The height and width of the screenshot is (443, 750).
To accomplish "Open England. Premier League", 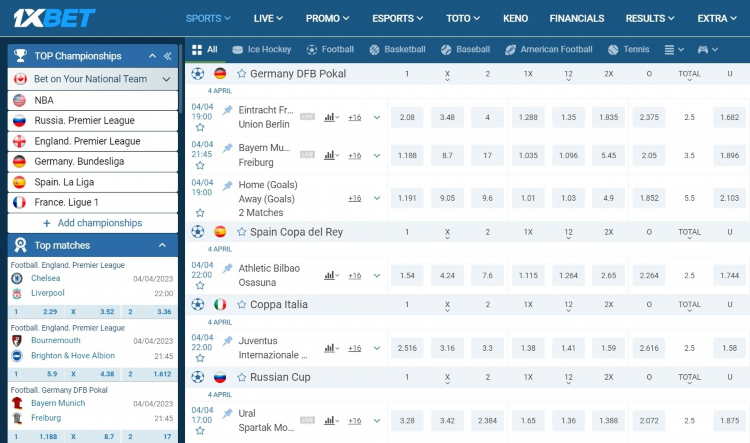I will tap(93, 141).
